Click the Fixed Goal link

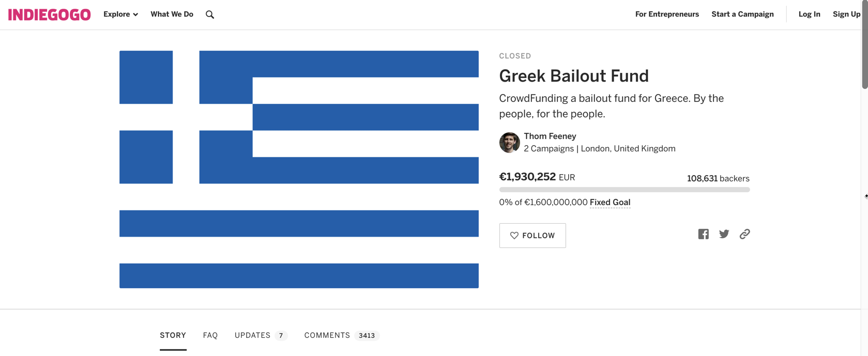pos(610,203)
